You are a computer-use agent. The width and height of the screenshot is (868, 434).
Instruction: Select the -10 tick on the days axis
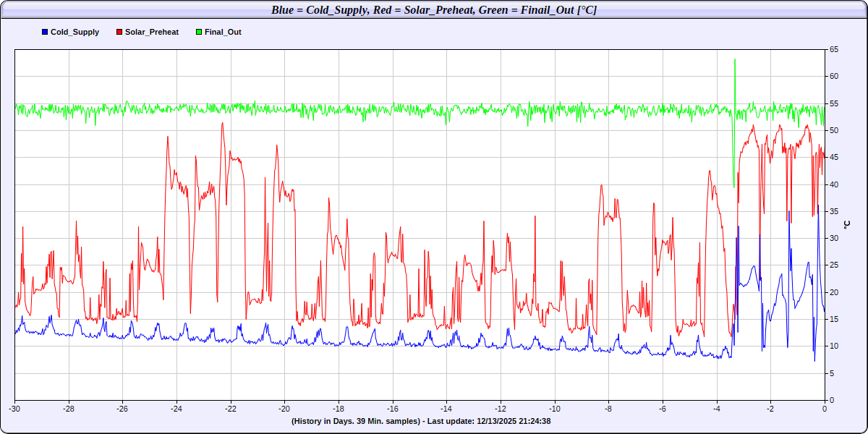[x=554, y=408]
